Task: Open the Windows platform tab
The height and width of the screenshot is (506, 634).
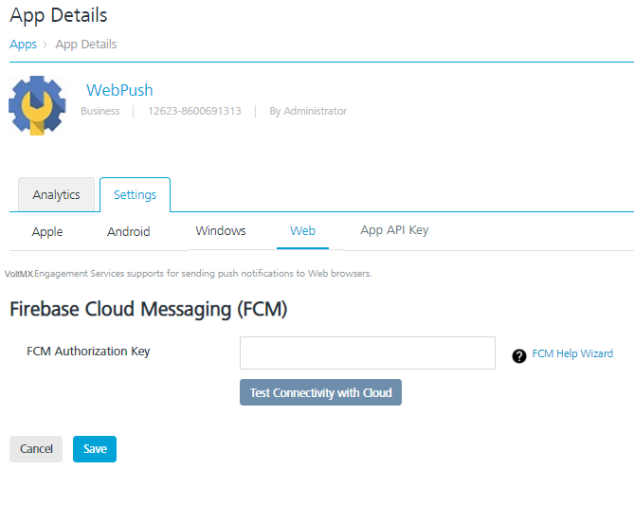Action: [x=220, y=231]
